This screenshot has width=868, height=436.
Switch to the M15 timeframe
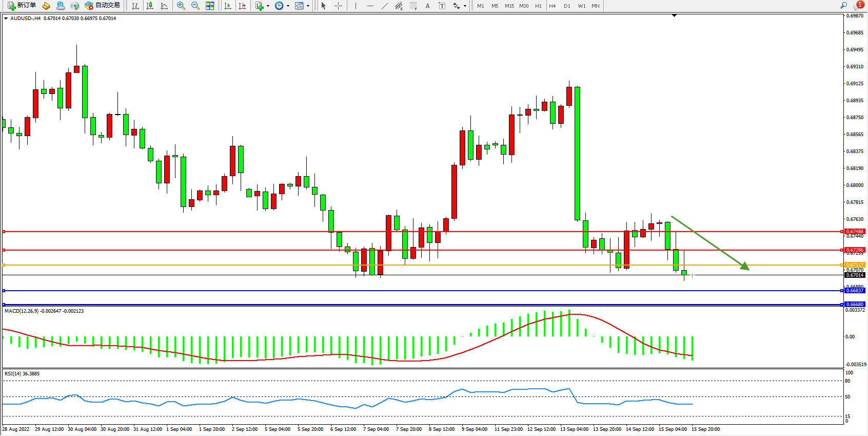pos(509,6)
